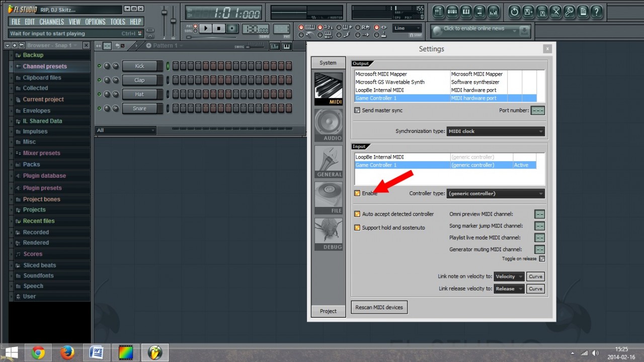
Task: Open the FILE settings section
Action: point(329,197)
